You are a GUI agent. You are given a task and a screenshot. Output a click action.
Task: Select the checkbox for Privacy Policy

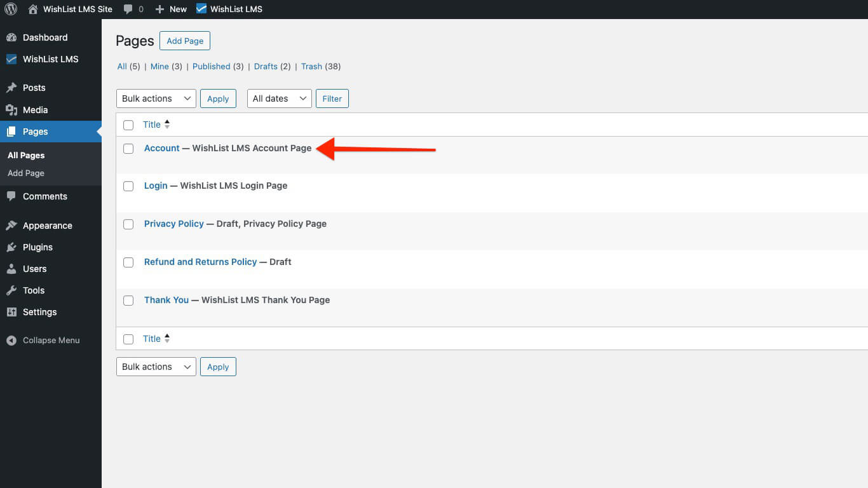(128, 224)
